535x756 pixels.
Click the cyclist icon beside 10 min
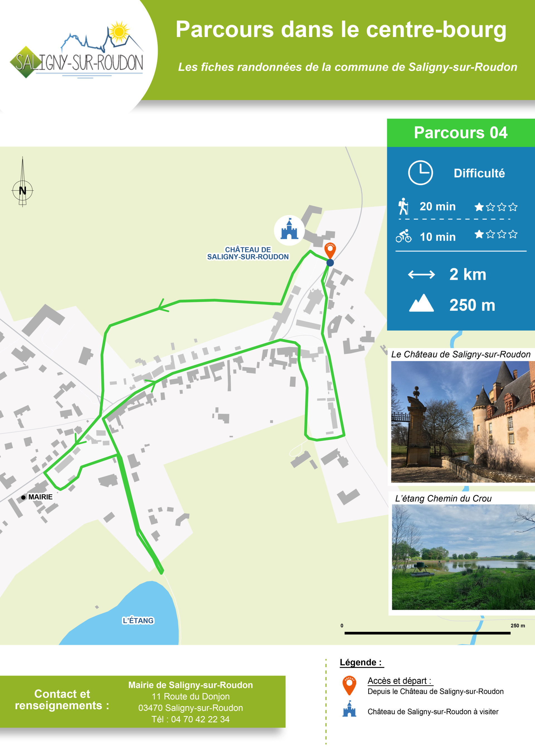click(x=403, y=236)
